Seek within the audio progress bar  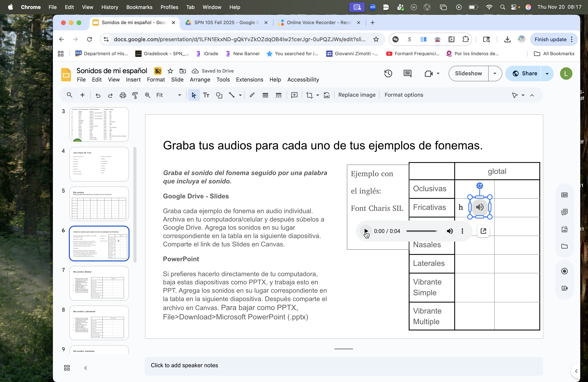[422, 231]
